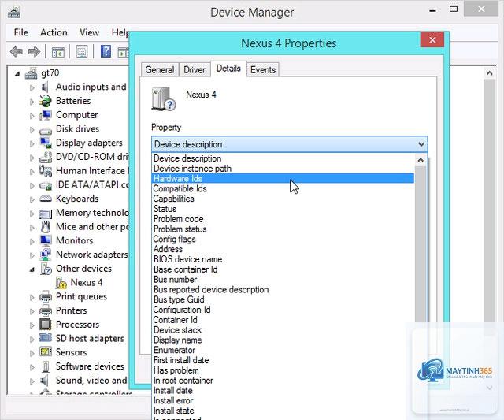Click the Back arrow in Device Manager toolbar
This screenshot has height=420, width=504.
(x=16, y=51)
